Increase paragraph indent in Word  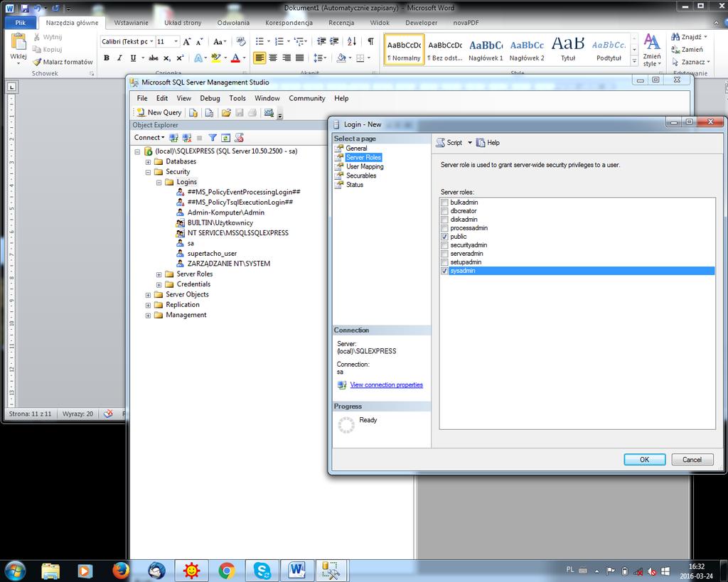(x=334, y=42)
